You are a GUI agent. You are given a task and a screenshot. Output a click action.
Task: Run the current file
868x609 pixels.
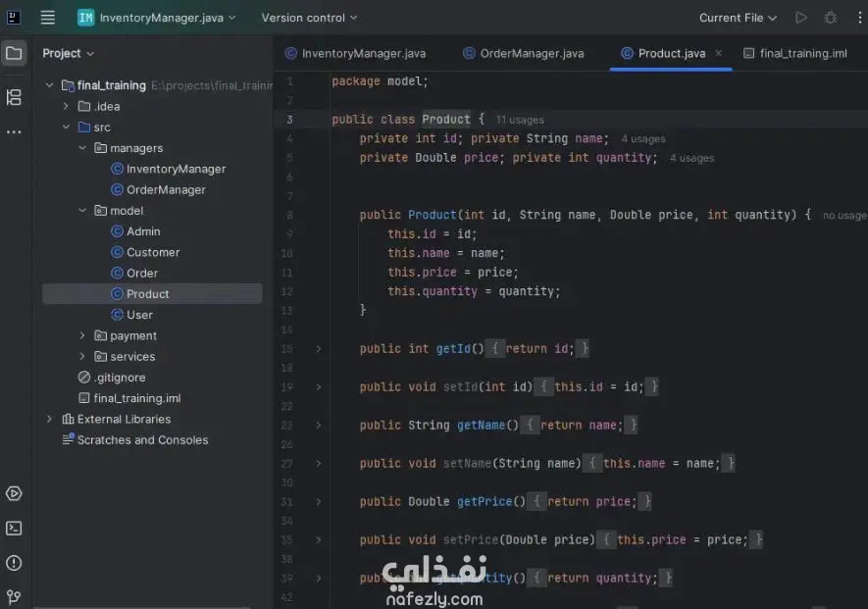800,18
